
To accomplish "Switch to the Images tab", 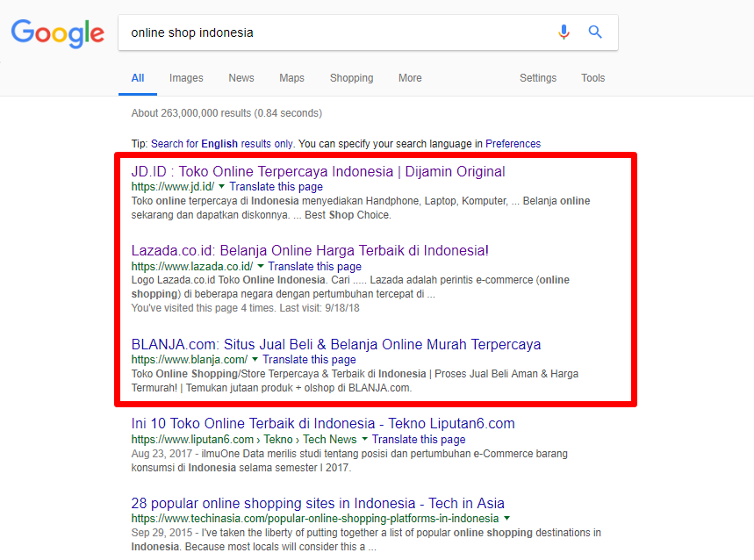I will pos(186,78).
